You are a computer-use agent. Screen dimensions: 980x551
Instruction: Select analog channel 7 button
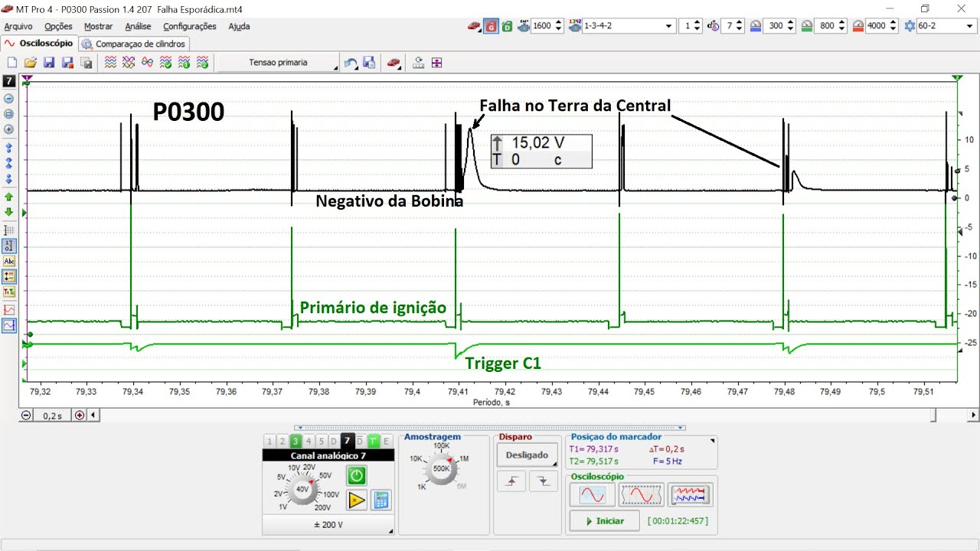coord(348,441)
